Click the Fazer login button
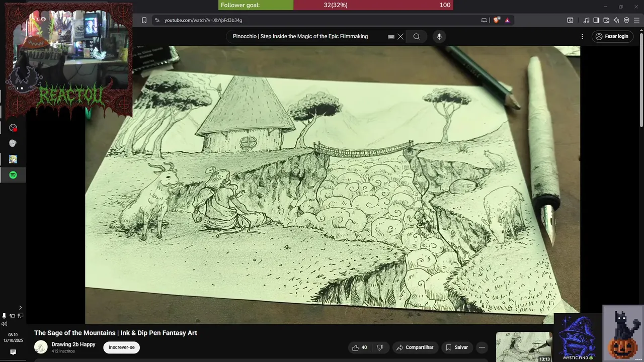This screenshot has height=362, width=644. (x=612, y=36)
